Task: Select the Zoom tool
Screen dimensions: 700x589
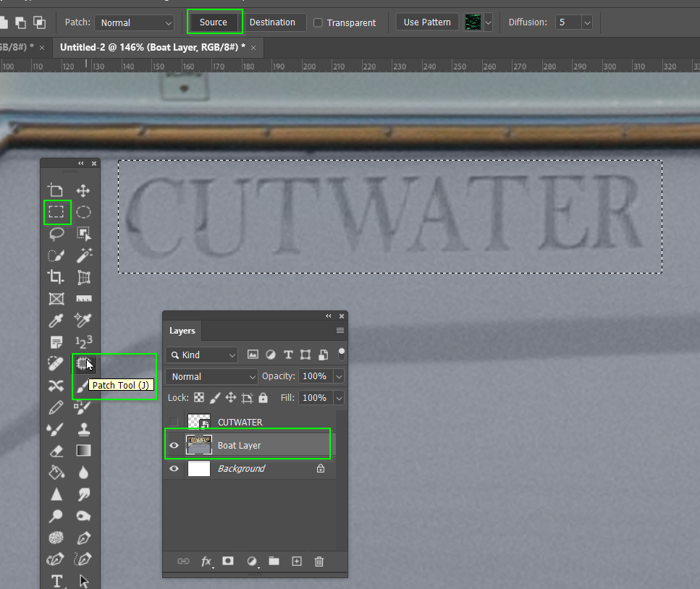Action: tap(56, 516)
